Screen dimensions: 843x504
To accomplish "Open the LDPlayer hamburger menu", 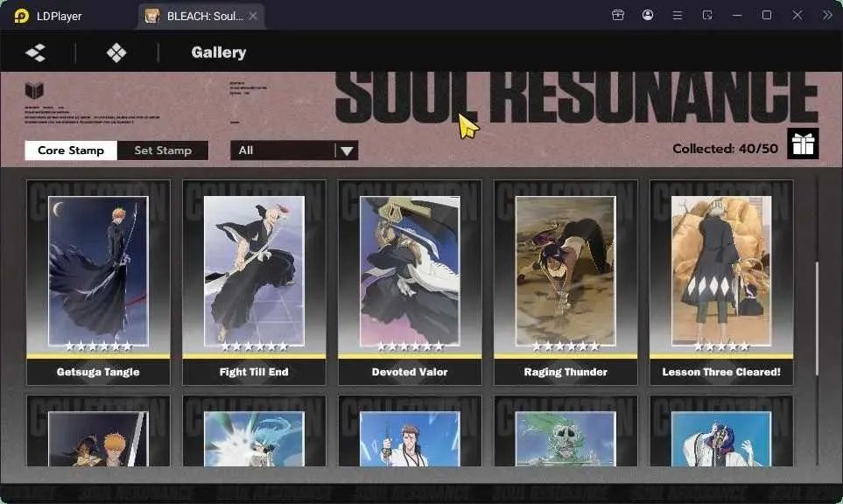I will [x=678, y=15].
